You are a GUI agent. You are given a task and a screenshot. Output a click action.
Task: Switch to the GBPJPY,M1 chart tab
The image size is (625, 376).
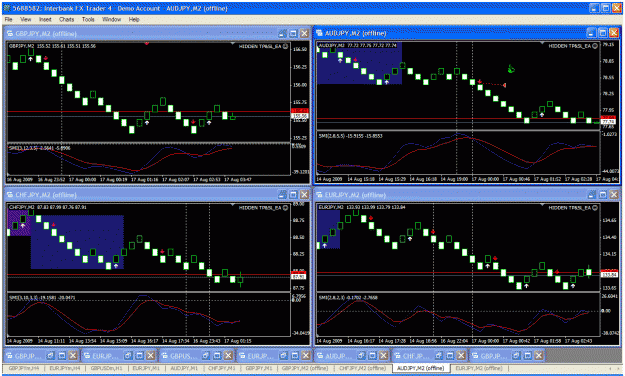coord(259,368)
